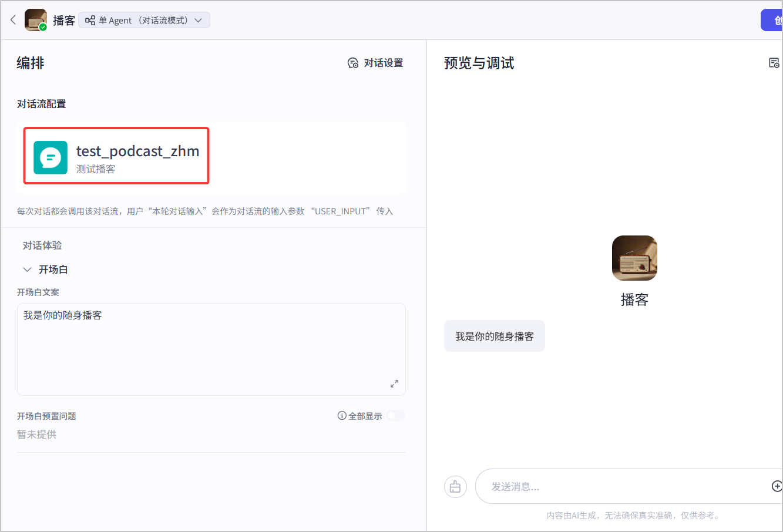Image resolution: width=783 pixels, height=532 pixels.
Task: Click the 播客 radio avatar in header
Action: [35, 20]
